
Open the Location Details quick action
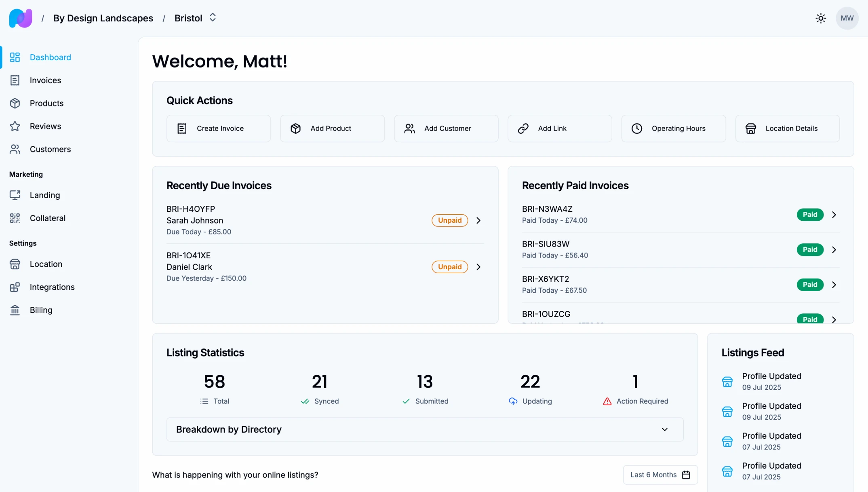(787, 129)
